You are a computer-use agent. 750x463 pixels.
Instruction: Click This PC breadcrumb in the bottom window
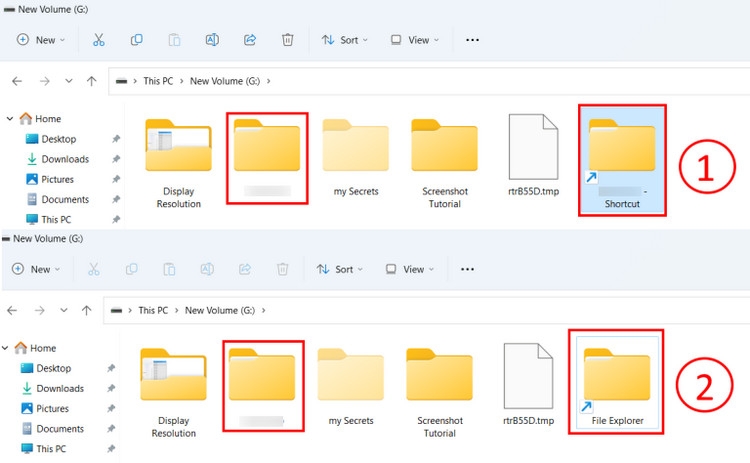pyautogui.click(x=153, y=310)
